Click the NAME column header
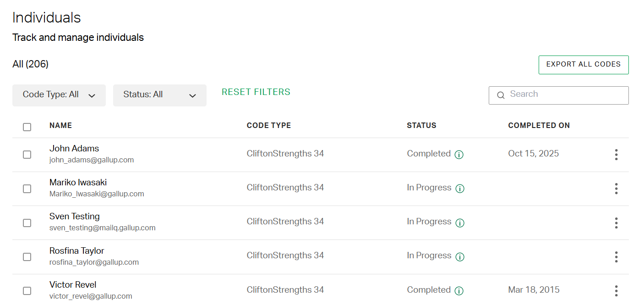Screen dimensions: 644x306 click(x=60, y=125)
